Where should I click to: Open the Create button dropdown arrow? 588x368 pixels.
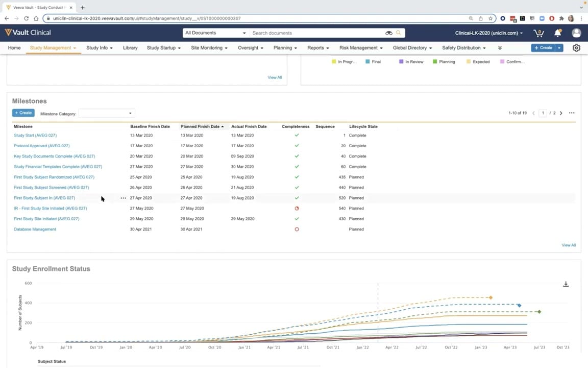point(559,48)
